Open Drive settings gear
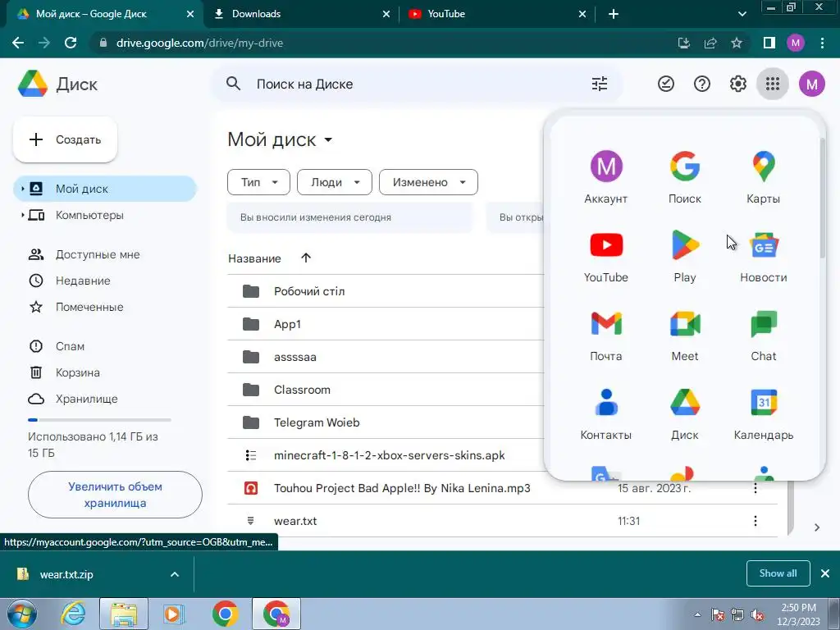The image size is (840, 630). (737, 84)
